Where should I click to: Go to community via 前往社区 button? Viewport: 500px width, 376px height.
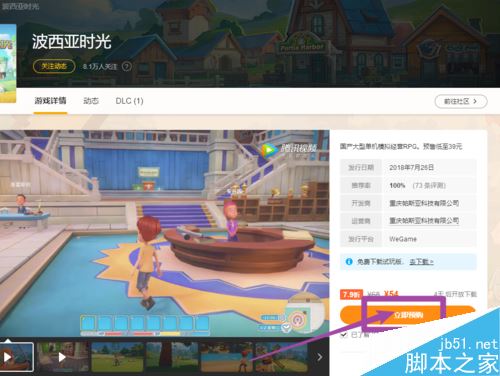coord(461,101)
